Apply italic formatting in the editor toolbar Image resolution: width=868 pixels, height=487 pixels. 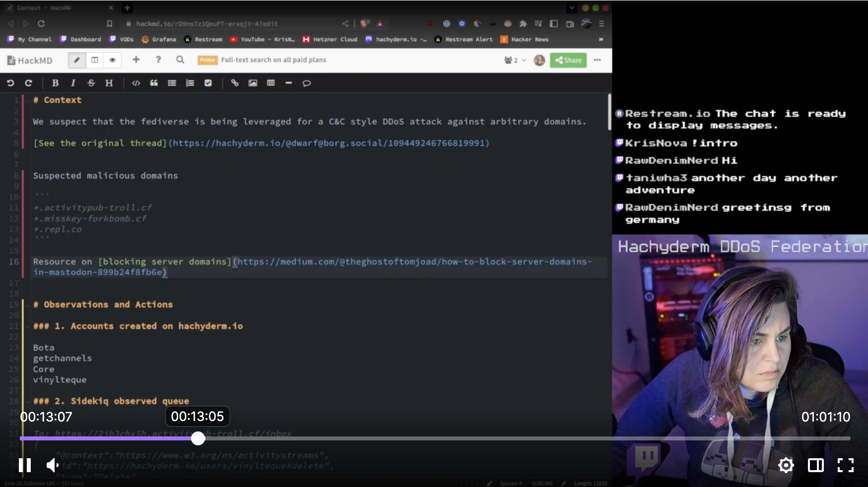[73, 83]
